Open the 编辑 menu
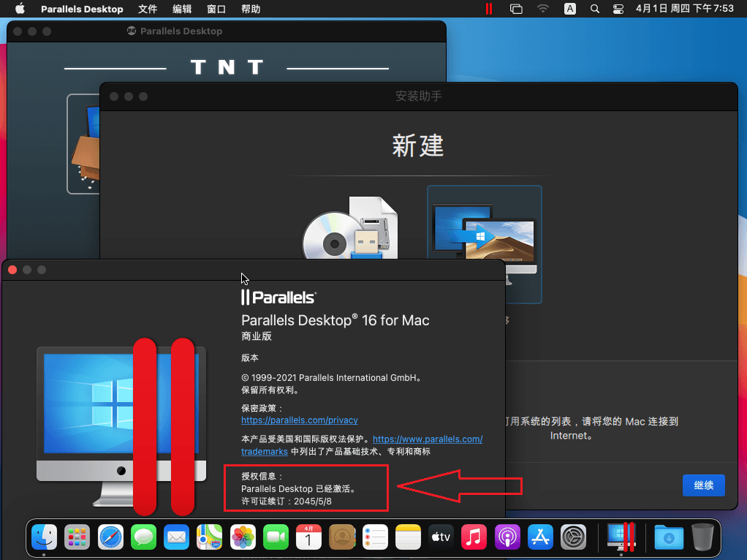The width and height of the screenshot is (747, 560). (x=182, y=9)
